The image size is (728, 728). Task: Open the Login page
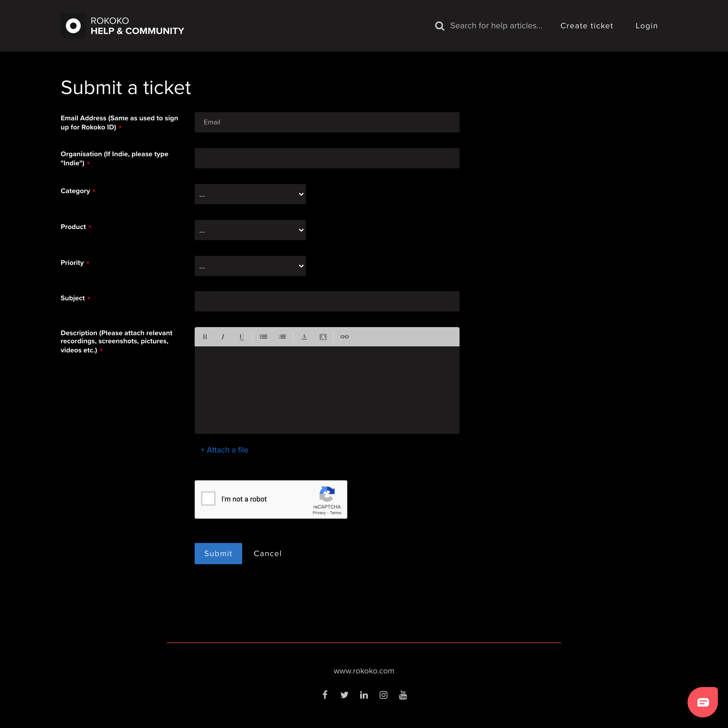(x=646, y=26)
